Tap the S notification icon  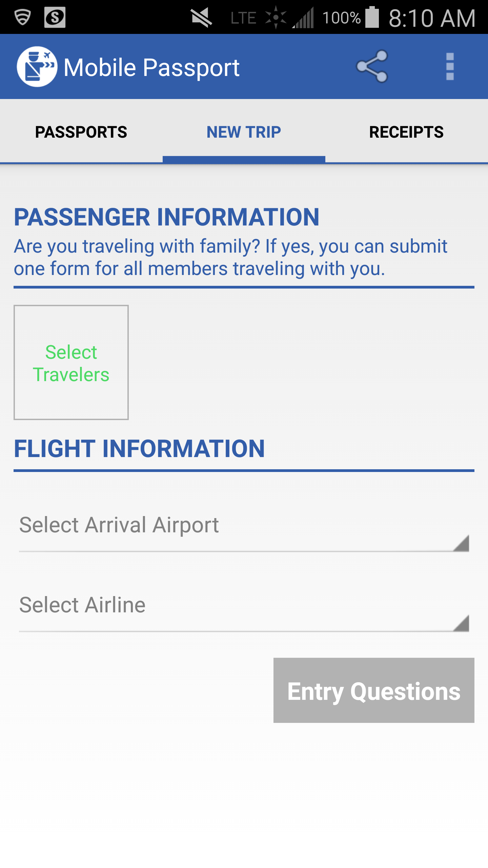55,17
